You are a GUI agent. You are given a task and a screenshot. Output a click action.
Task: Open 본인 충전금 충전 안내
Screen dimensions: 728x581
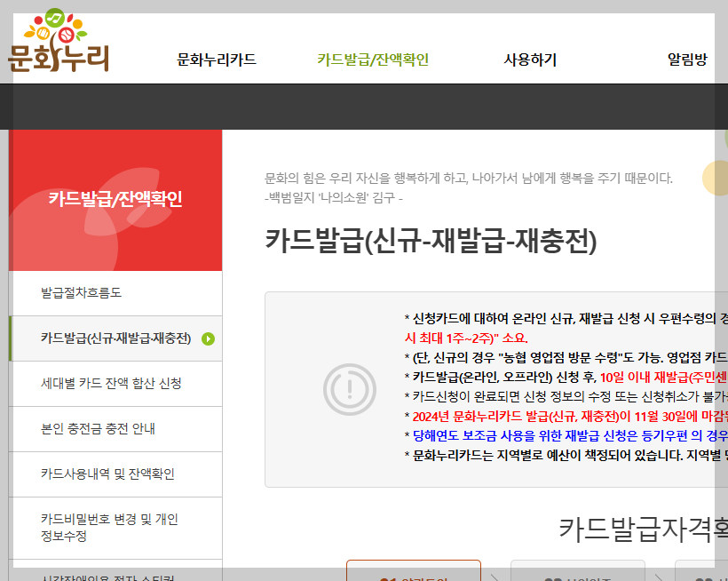[115, 429]
